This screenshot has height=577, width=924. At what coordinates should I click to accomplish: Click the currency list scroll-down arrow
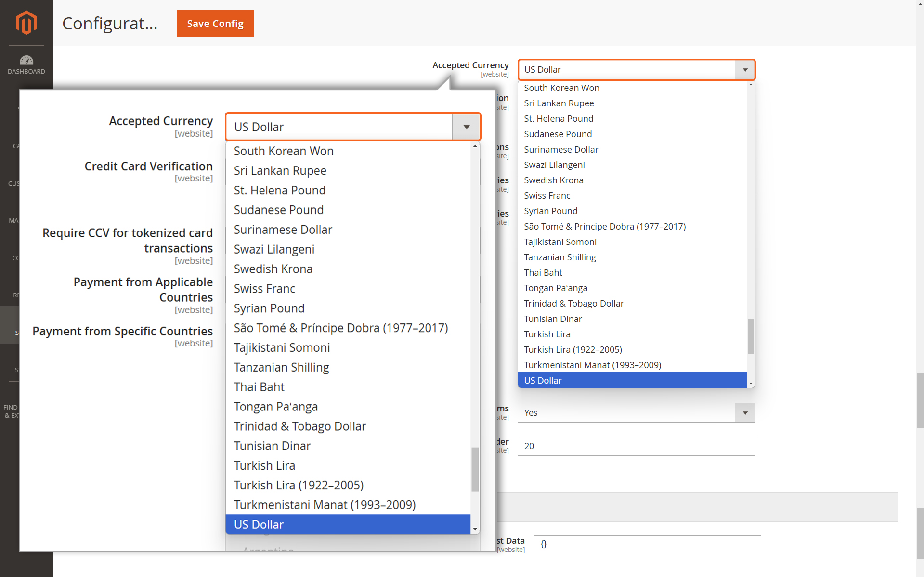click(751, 384)
